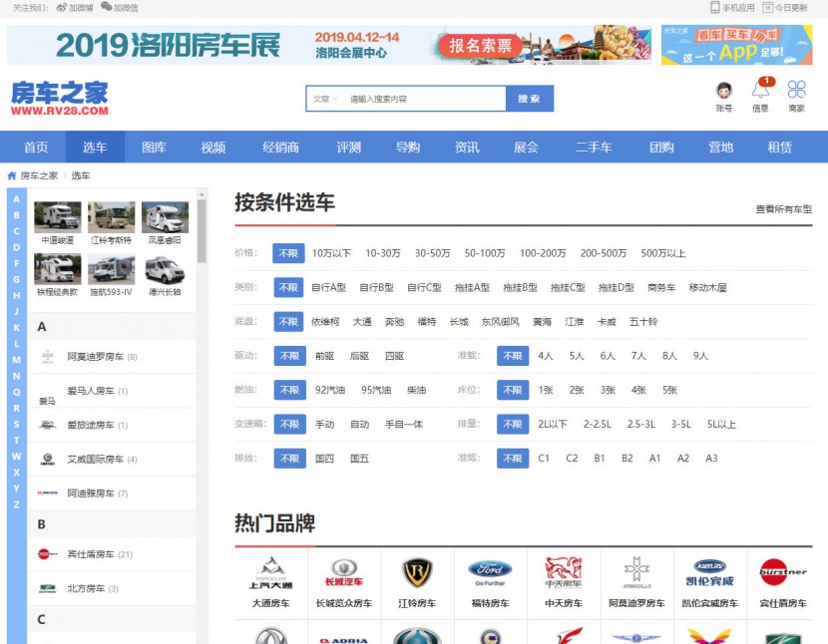Switch to the 图库 navigation tab
Image resolution: width=828 pixels, height=644 pixels.
point(152,147)
